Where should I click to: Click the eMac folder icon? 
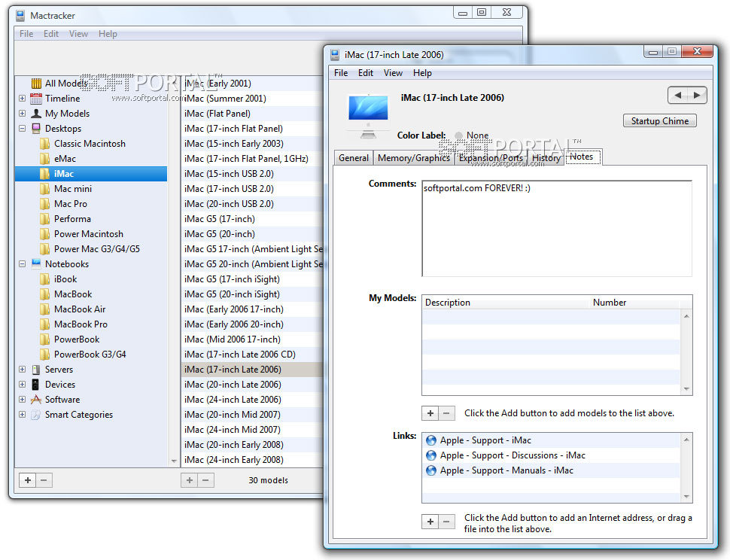click(44, 159)
